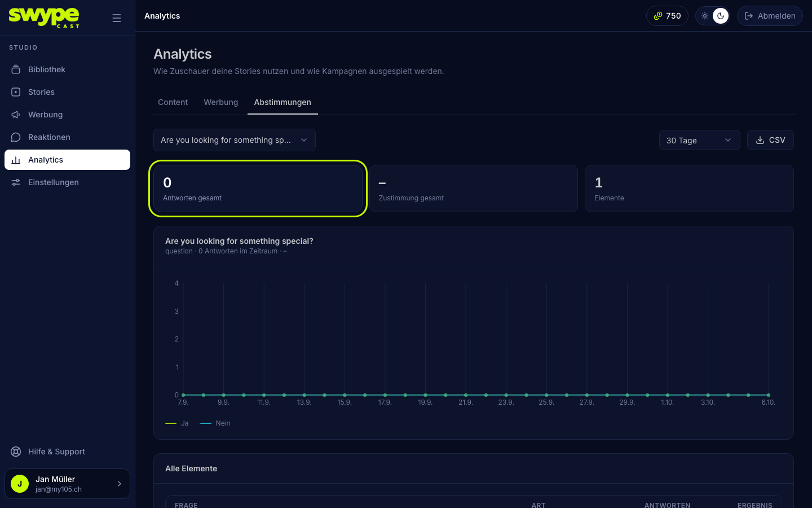The image size is (812, 508).
Task: Open Hilfe & Support link
Action: point(67,452)
